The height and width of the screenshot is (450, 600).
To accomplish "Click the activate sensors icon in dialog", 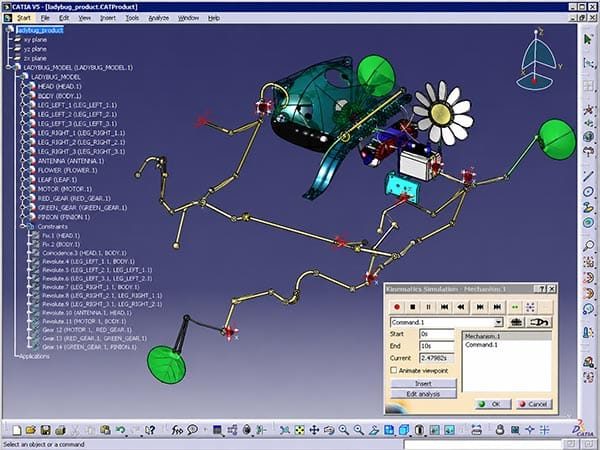I will coord(516,322).
